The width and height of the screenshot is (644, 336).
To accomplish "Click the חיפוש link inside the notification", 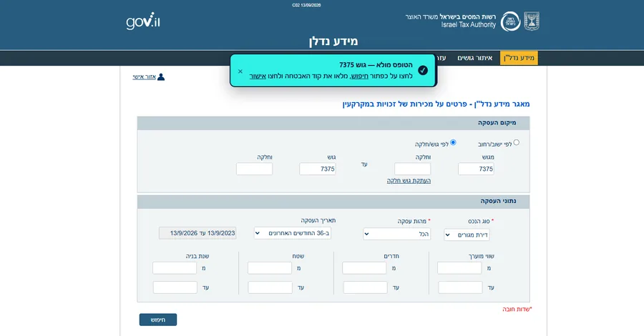I will point(360,76).
